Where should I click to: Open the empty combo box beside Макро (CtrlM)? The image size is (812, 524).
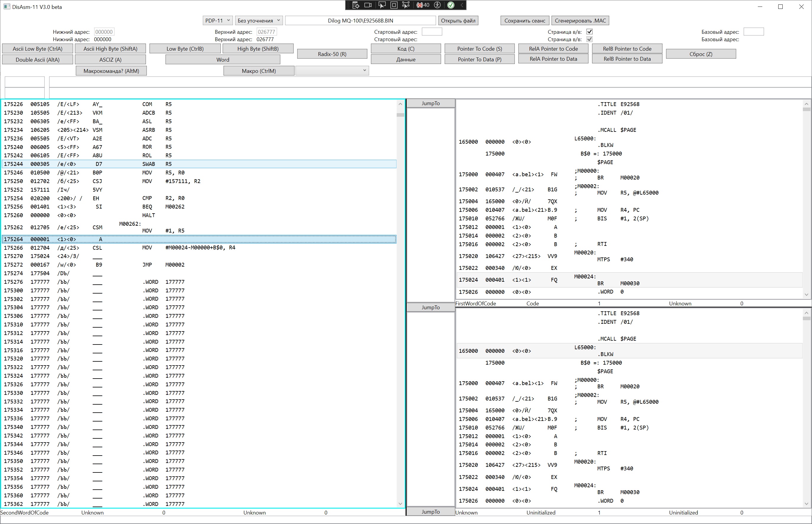332,70
